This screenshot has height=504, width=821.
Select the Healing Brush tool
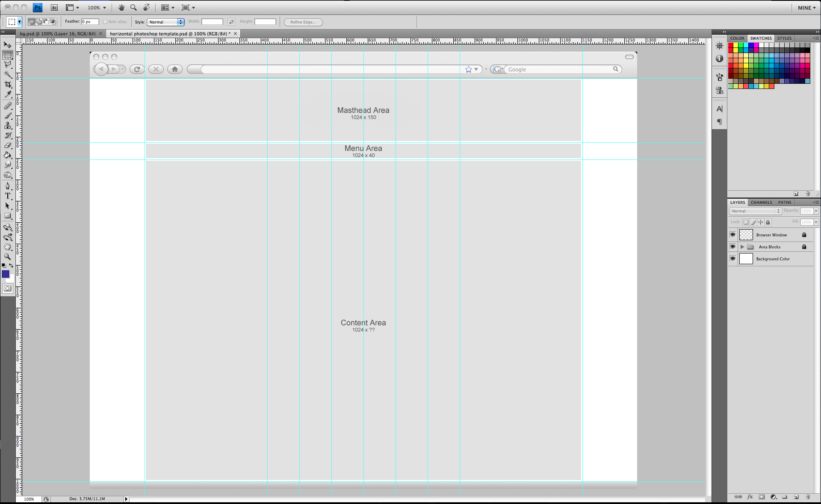pos(8,106)
